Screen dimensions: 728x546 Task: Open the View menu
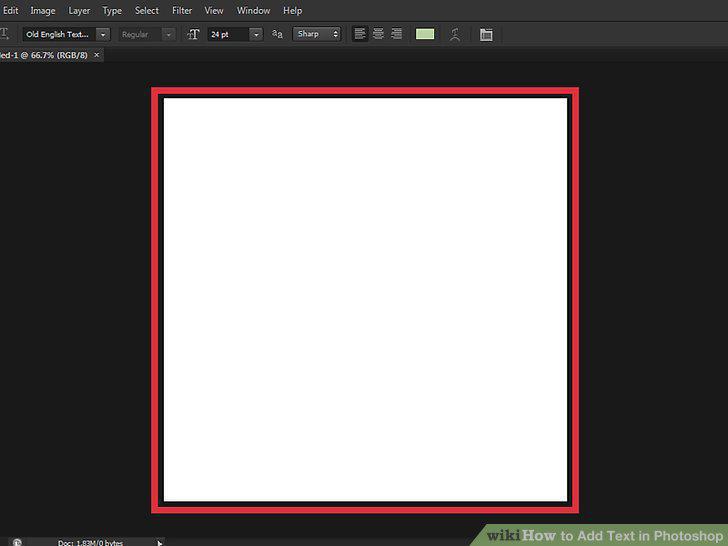coord(214,10)
